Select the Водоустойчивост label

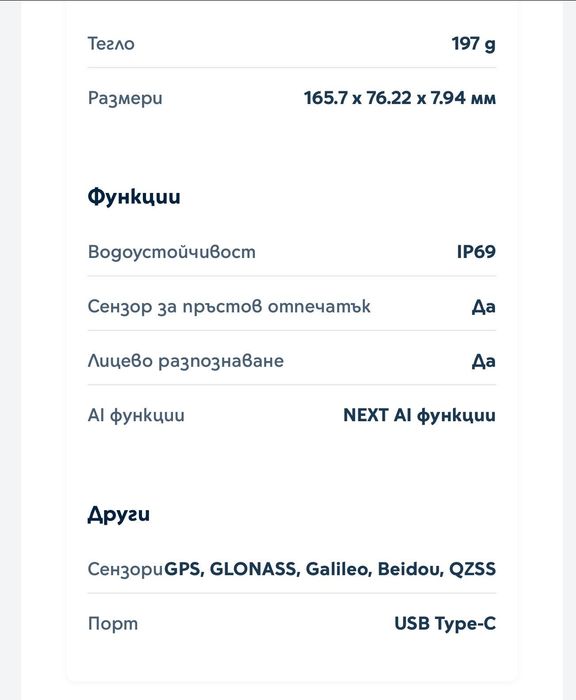pos(171,252)
